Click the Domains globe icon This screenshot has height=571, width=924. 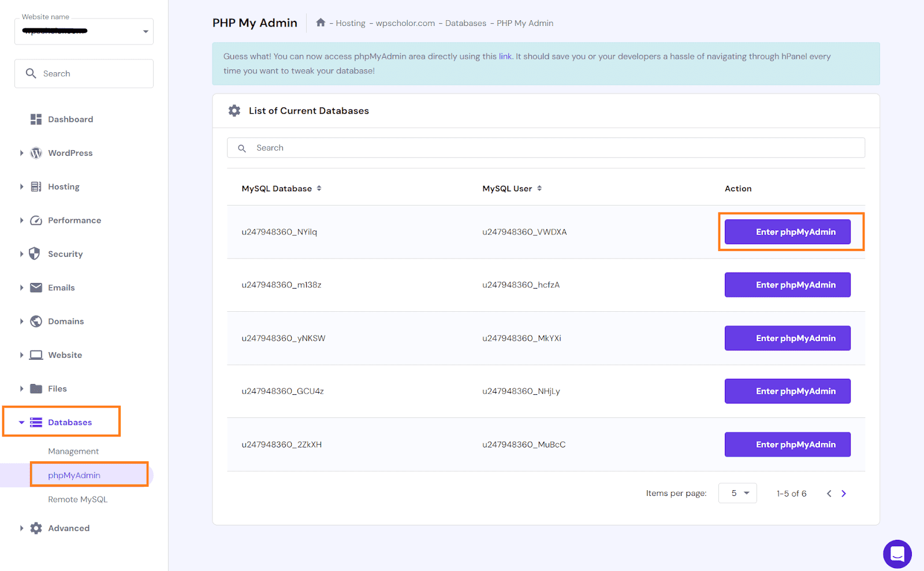[36, 321]
